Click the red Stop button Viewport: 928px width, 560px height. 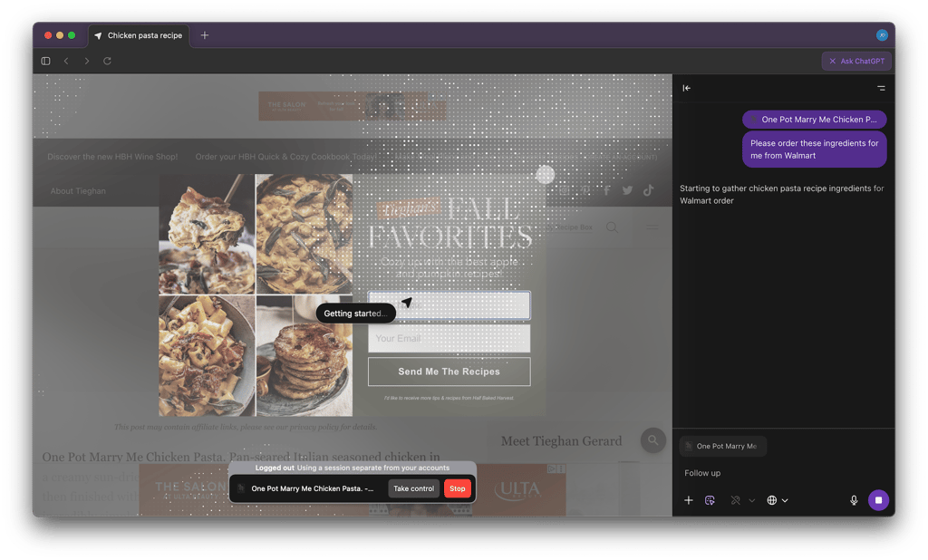coord(457,488)
